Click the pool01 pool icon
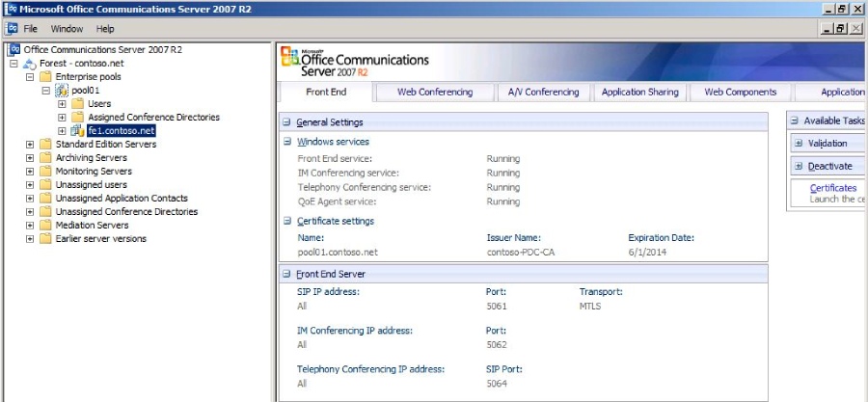Viewport: 868px width, 402px height. [62, 90]
